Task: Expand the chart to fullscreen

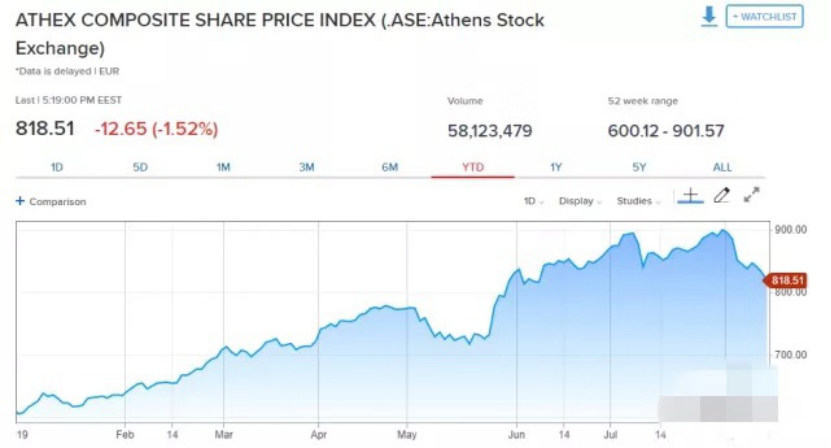Action: point(752,195)
